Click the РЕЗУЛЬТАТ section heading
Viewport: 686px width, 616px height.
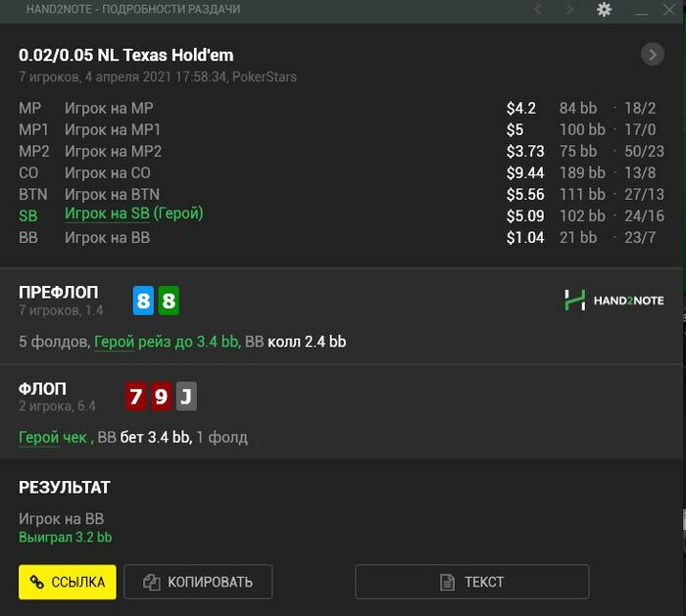pyautogui.click(x=65, y=487)
